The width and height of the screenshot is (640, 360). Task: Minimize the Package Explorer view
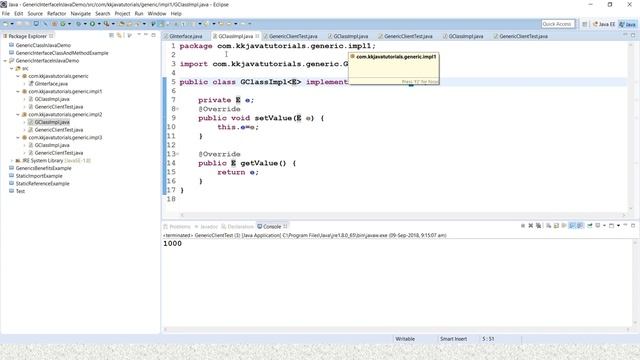(x=146, y=35)
